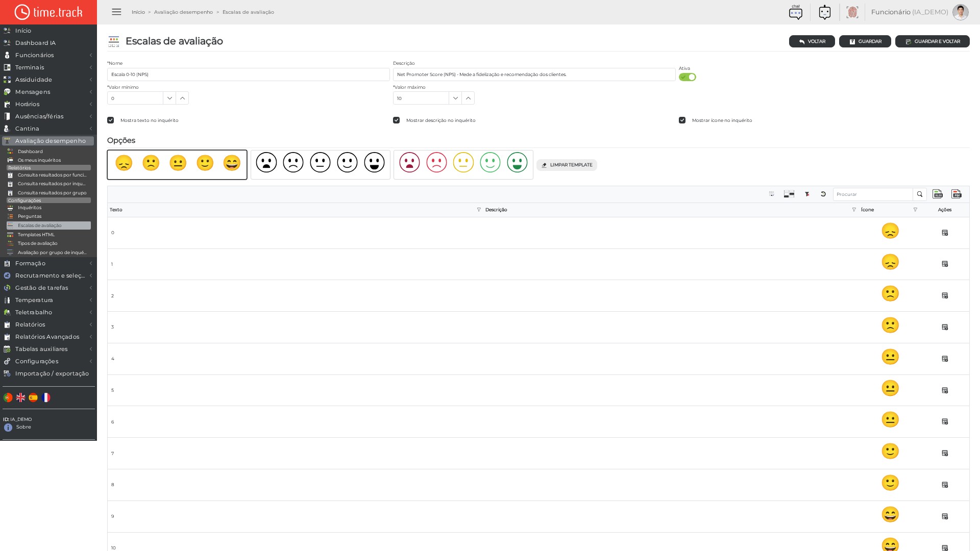This screenshot has height=551, width=980.
Task: Open the hamburger menu icon
Action: coord(116,12)
